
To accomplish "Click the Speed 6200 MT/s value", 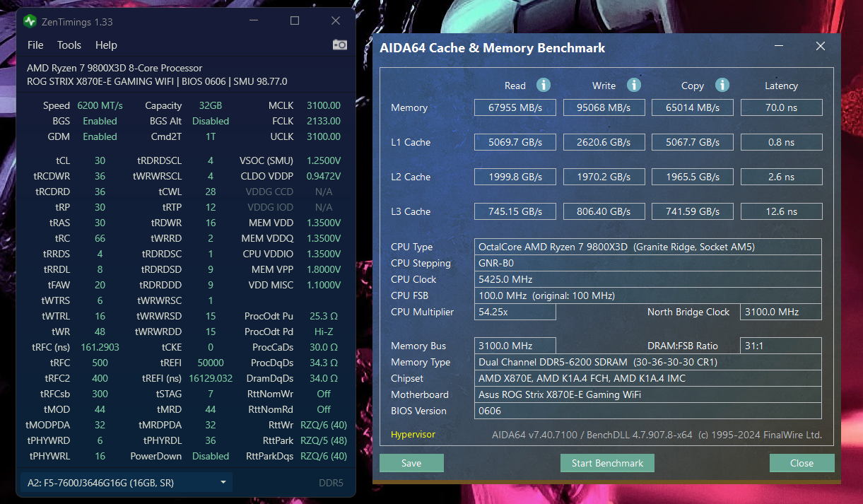I will [x=100, y=105].
